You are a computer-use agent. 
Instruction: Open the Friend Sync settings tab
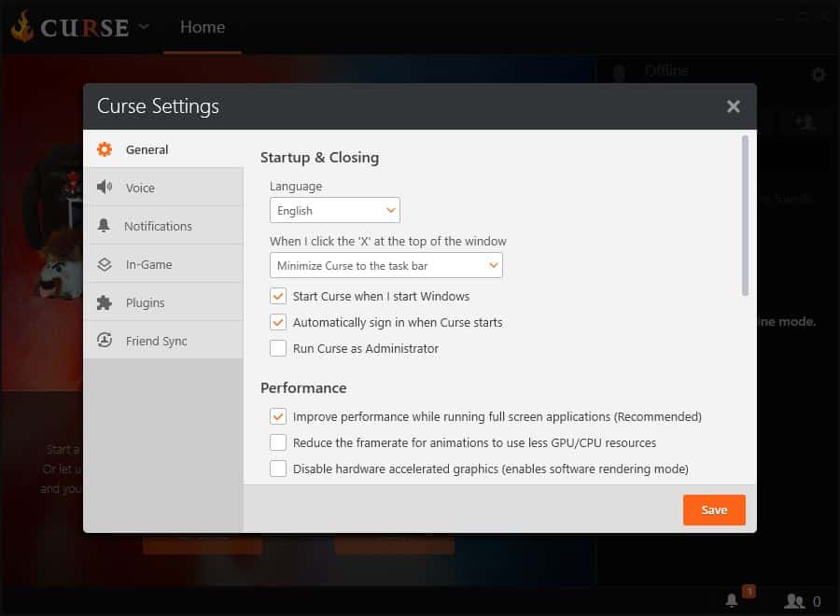pos(163,341)
